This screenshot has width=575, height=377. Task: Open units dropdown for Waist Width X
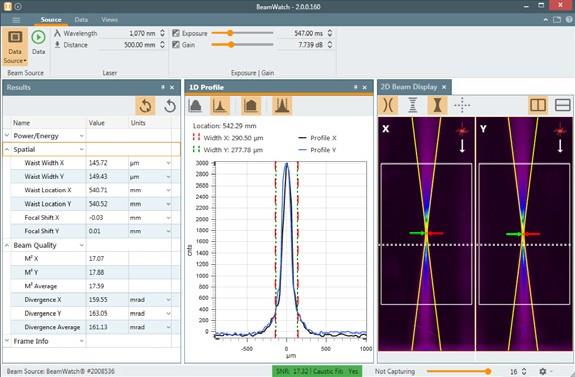tap(168, 163)
